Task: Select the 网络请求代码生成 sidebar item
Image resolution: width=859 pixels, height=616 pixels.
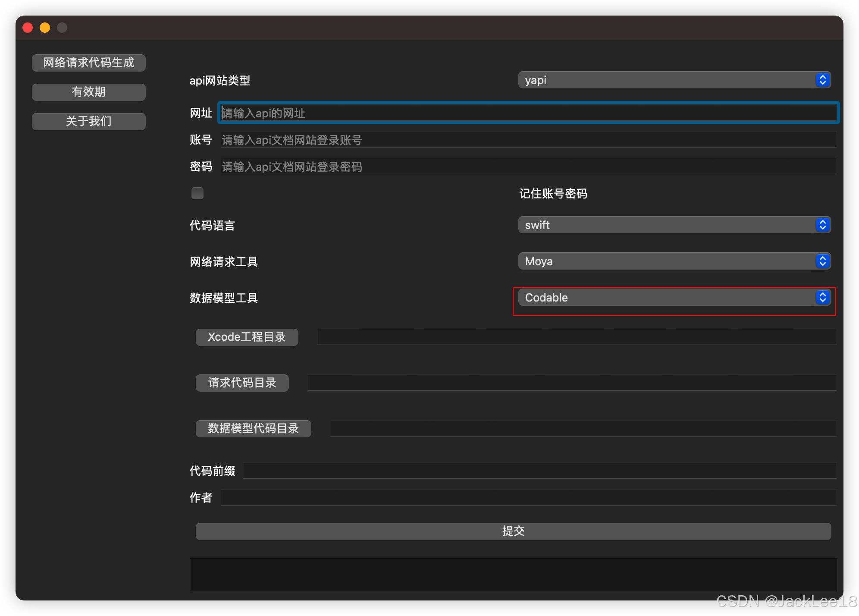Action: [88, 63]
